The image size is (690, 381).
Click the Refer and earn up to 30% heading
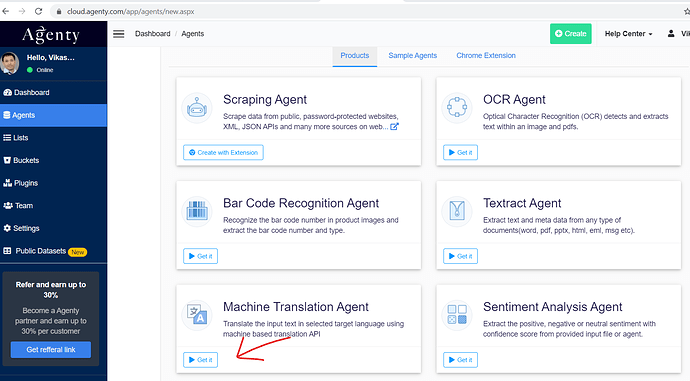(x=51, y=289)
